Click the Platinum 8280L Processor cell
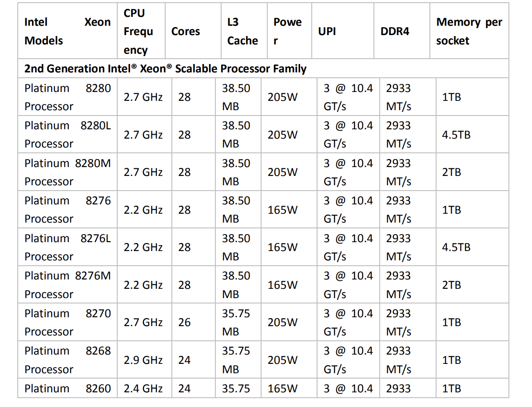Viewport: 532px width, 407px height. [67, 135]
